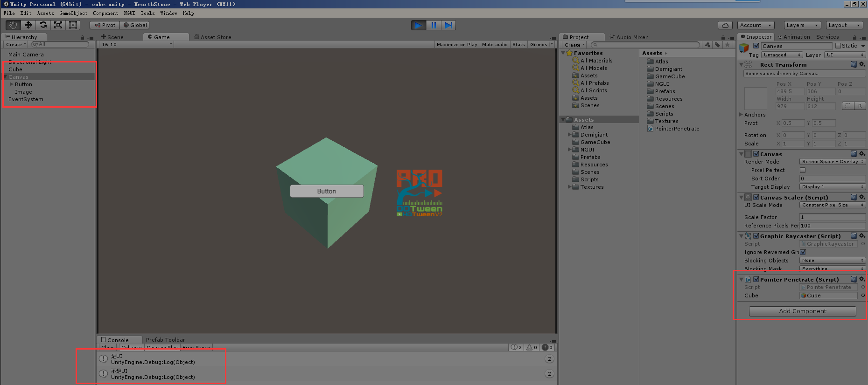Expand the Button object in Hierarchy

tap(12, 84)
